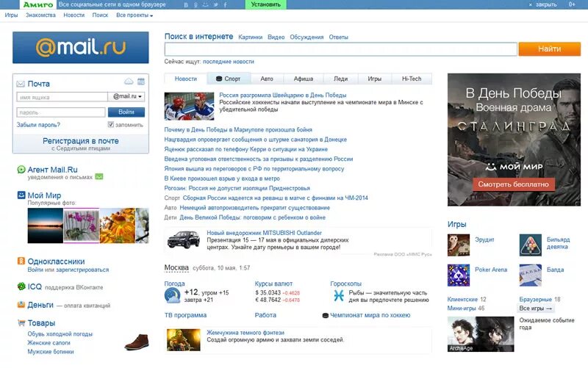Click the имя ящика mailbox input
This screenshot has height=368, width=588.
pyautogui.click(x=62, y=97)
